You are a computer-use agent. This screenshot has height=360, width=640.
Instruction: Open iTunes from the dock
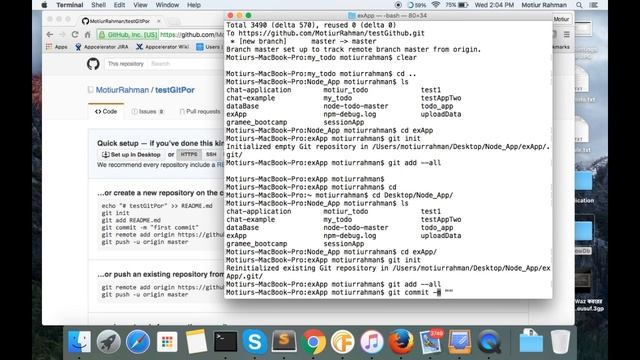371,341
